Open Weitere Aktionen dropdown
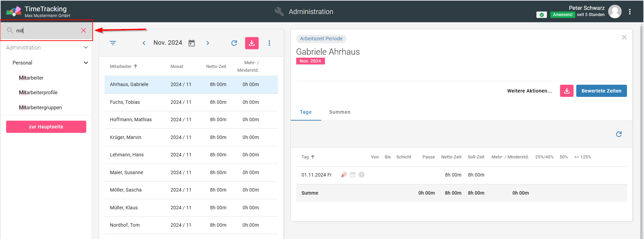This screenshot has width=644, height=239. tap(529, 91)
